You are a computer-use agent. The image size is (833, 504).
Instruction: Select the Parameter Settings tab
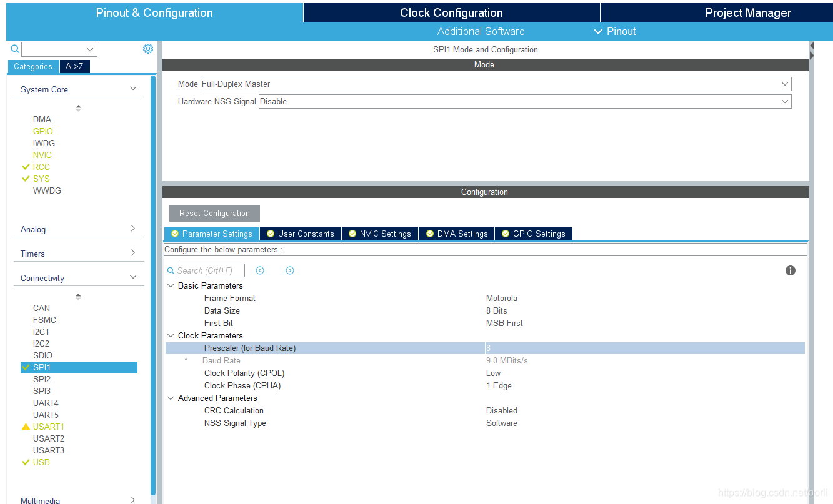click(x=211, y=234)
